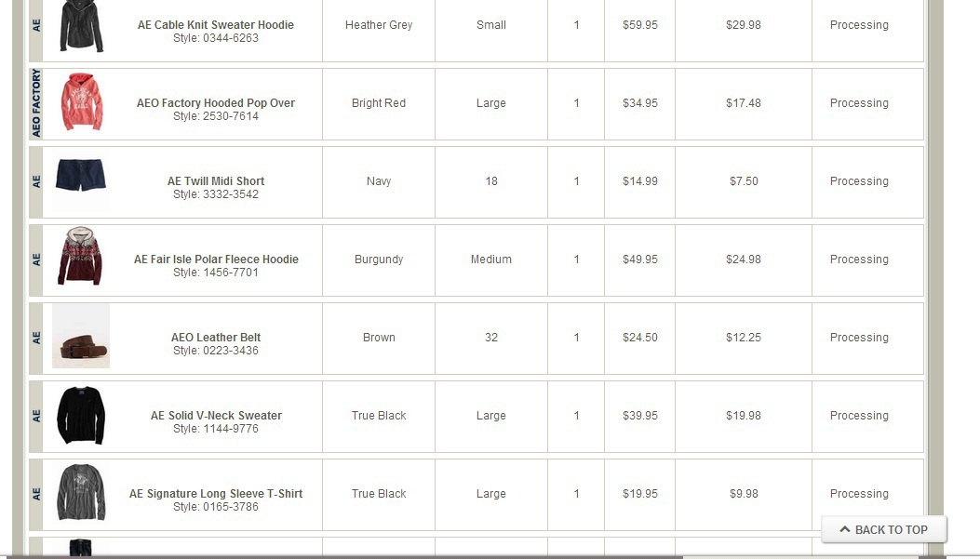Image resolution: width=980 pixels, height=559 pixels.
Task: Click the grey long sleeve T-shirt image
Action: point(81,493)
